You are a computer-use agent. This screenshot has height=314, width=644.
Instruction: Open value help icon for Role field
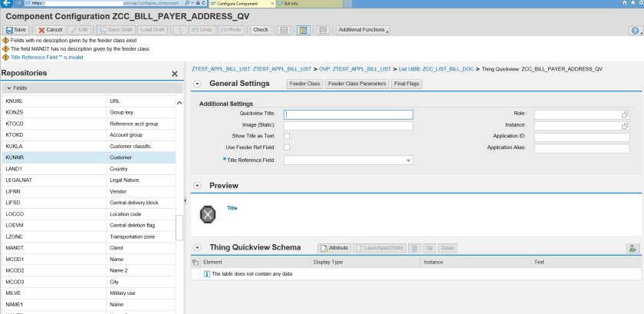click(x=625, y=115)
